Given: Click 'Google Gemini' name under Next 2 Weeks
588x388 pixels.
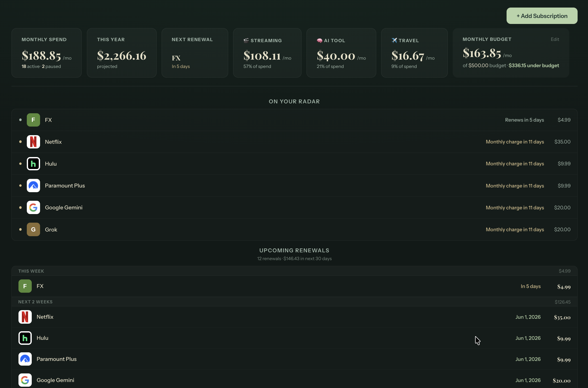Looking at the screenshot, I should click(x=55, y=380).
